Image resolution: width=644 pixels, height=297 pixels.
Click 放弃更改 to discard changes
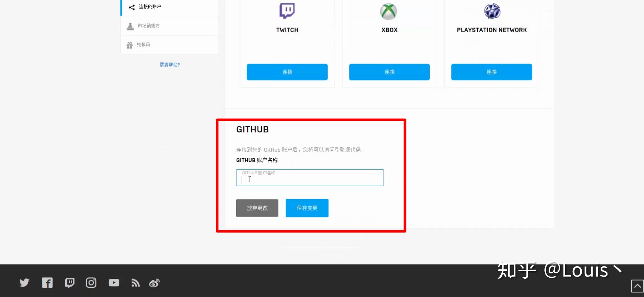[257, 208]
